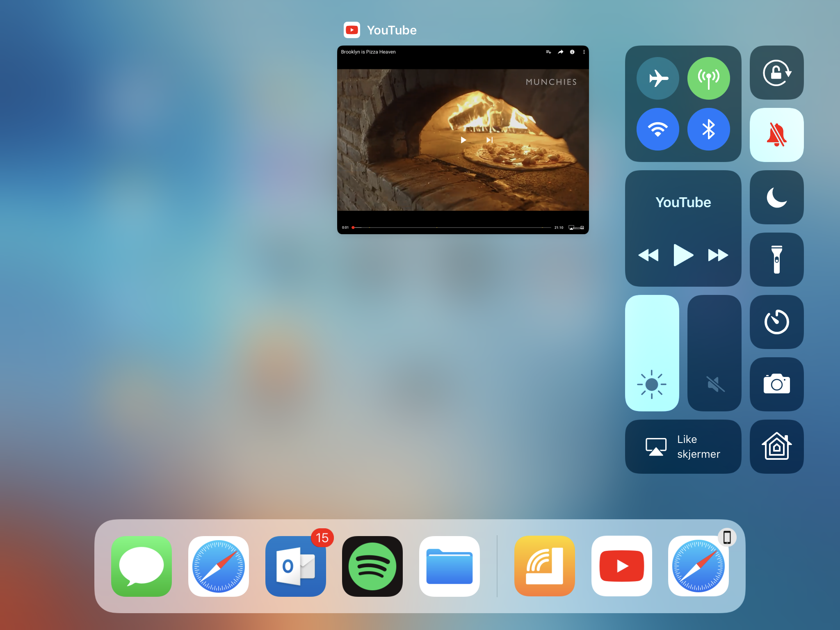840x630 pixels.
Task: Tap YouTube app icon above card
Action: tap(352, 30)
